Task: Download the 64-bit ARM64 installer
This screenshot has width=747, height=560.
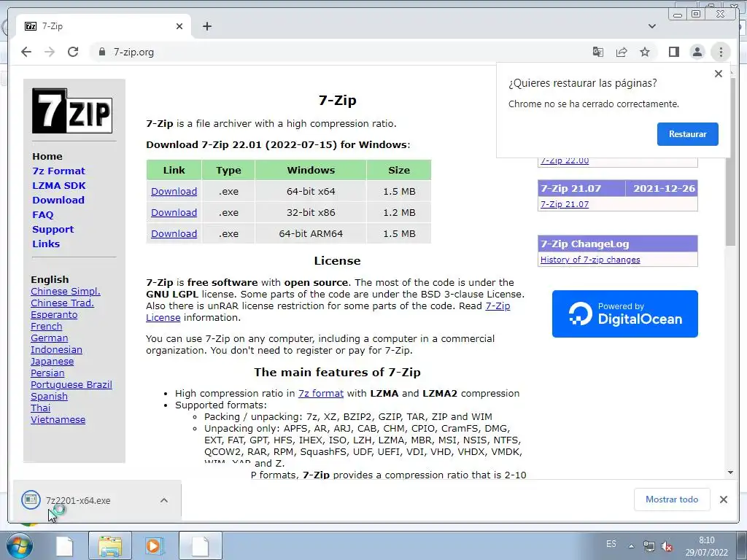Action: click(x=174, y=234)
